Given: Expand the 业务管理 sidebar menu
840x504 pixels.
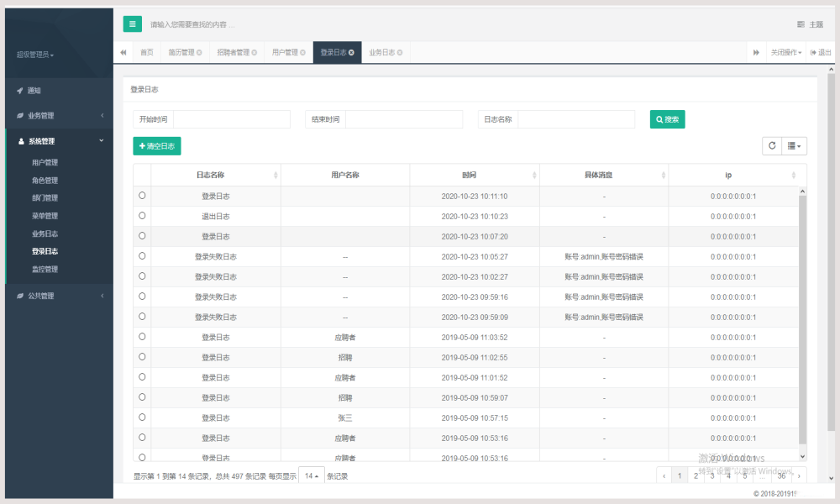Looking at the screenshot, I should coord(60,116).
